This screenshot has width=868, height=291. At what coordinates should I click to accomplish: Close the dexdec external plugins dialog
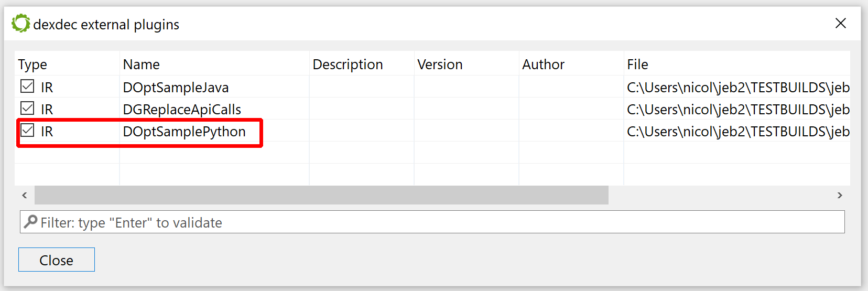pos(841,23)
